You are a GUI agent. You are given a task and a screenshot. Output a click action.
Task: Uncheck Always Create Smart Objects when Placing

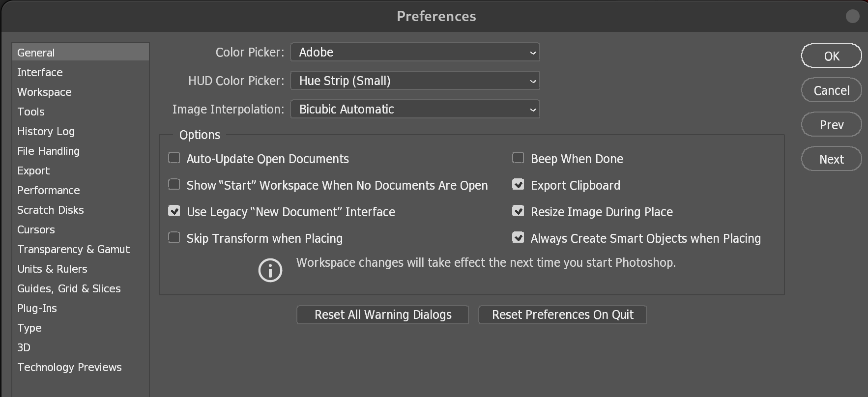tap(518, 238)
